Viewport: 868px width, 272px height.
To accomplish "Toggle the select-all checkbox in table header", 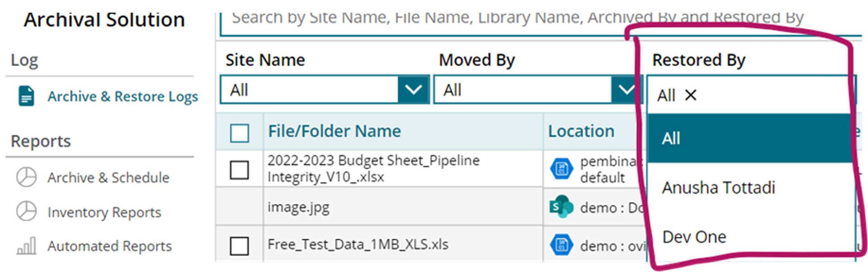I will point(239,133).
